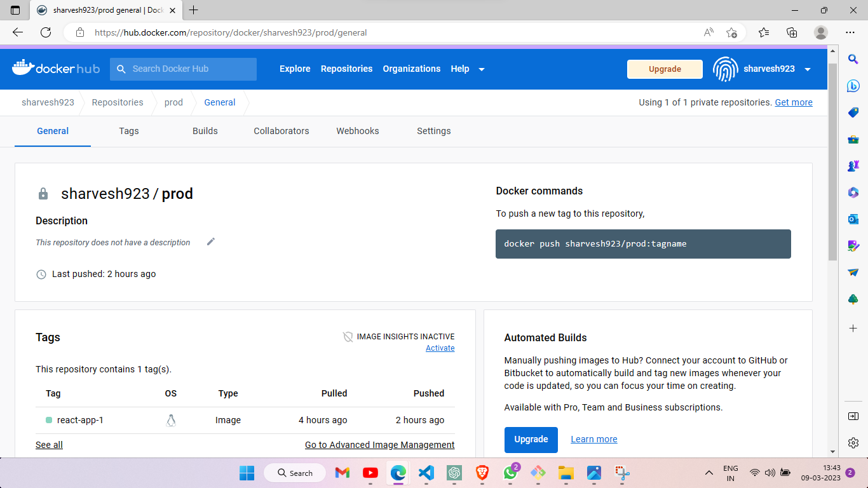The height and width of the screenshot is (488, 868).
Task: Click the Linux penguin OS icon for react-app-1
Action: coord(170,419)
